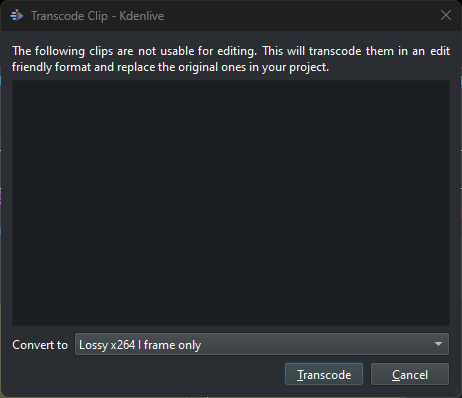Open the Convert to format combo box
Viewport: 462px width, 398px height.
pos(262,344)
